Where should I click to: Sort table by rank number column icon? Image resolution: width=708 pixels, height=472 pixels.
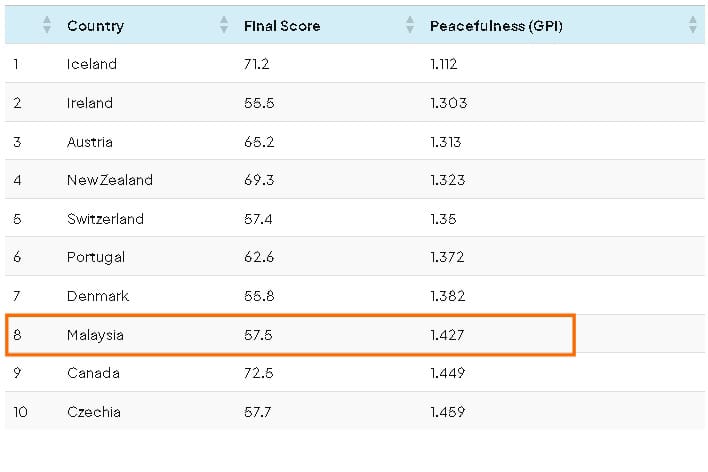pyautogui.click(x=46, y=26)
